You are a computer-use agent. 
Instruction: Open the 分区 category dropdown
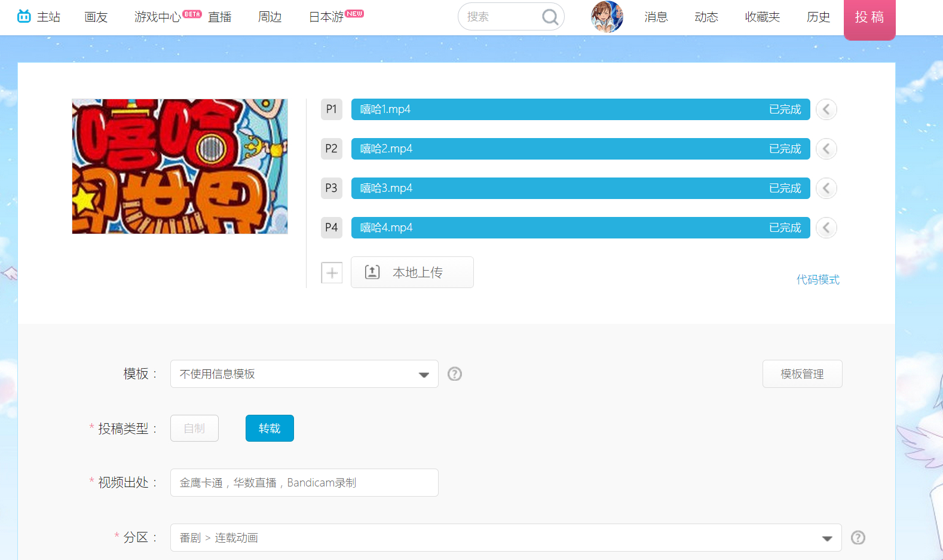506,537
